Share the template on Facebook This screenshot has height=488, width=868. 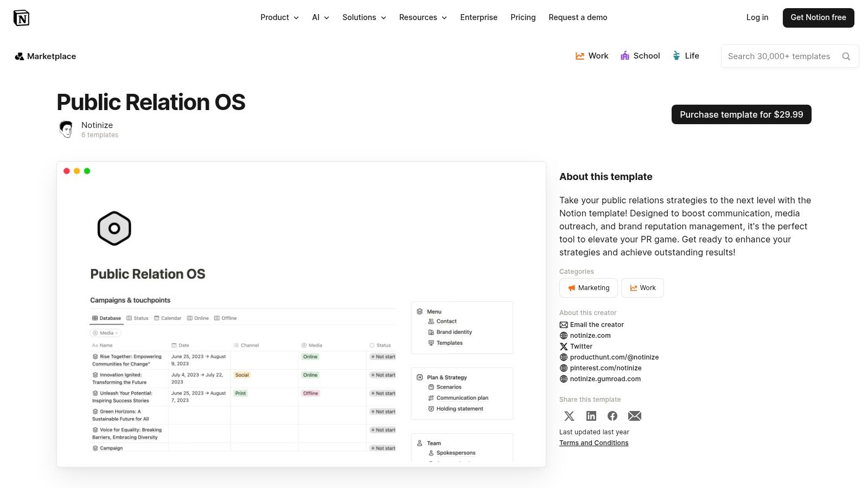coord(612,416)
